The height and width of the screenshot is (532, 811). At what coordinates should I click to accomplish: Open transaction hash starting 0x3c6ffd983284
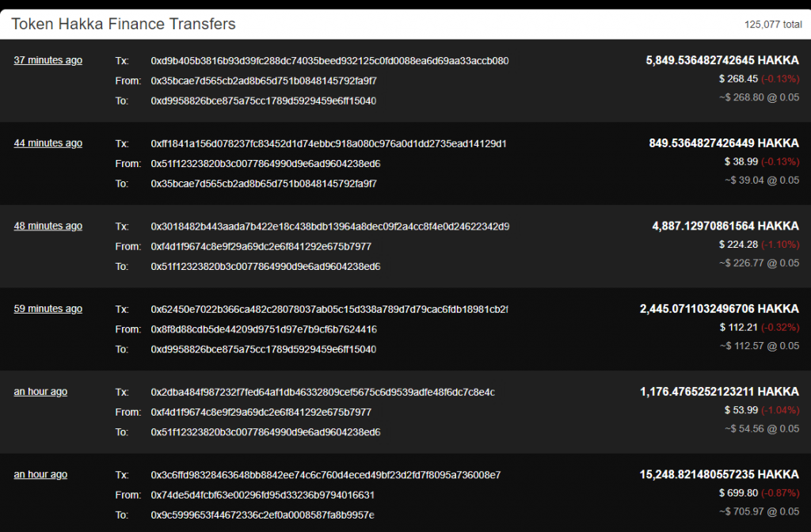click(x=326, y=475)
